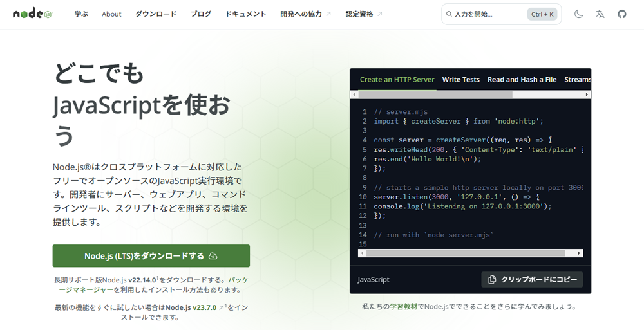Open the ドキュメント menu item
Screen dimensions: 644x330
point(245,14)
